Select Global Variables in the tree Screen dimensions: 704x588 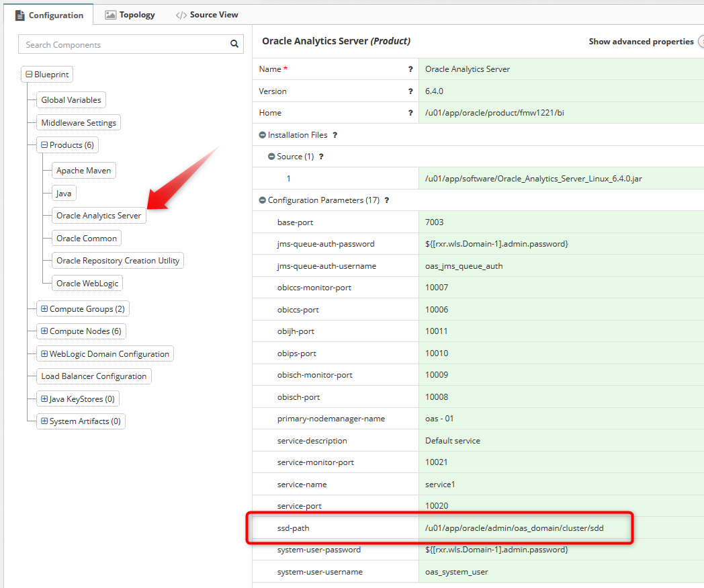point(71,99)
